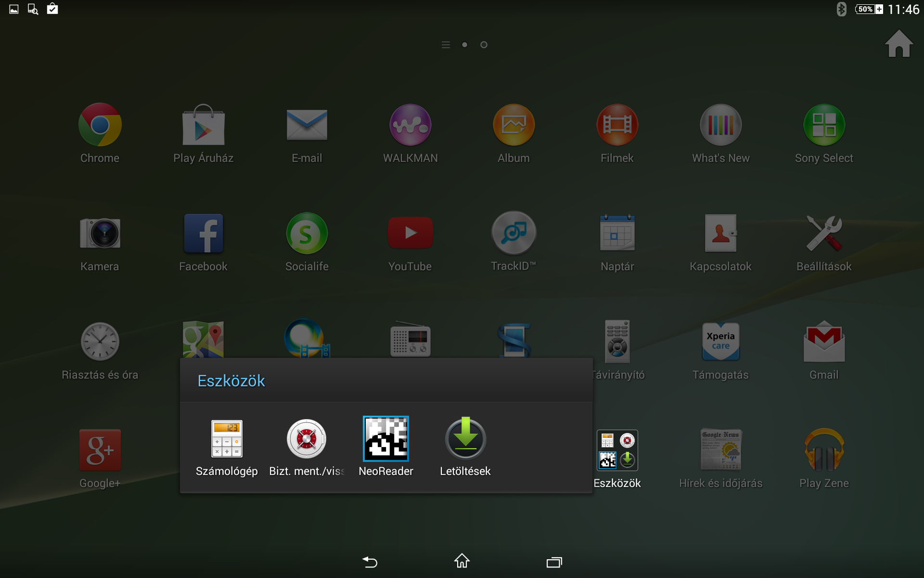Screen dimensions: 924x578
Task: Open the Naptár calendar app
Action: [617, 233]
